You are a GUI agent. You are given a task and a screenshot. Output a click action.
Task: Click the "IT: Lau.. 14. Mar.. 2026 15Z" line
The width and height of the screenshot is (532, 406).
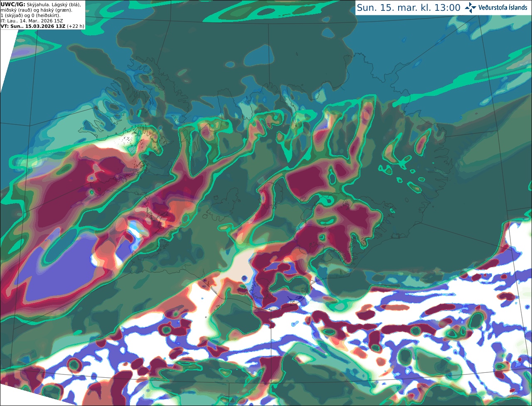point(32,21)
